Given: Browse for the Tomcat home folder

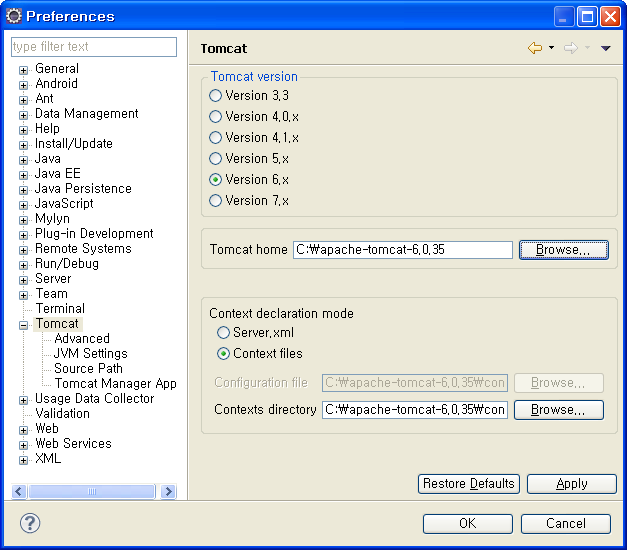Looking at the screenshot, I should pyautogui.click(x=564, y=250).
